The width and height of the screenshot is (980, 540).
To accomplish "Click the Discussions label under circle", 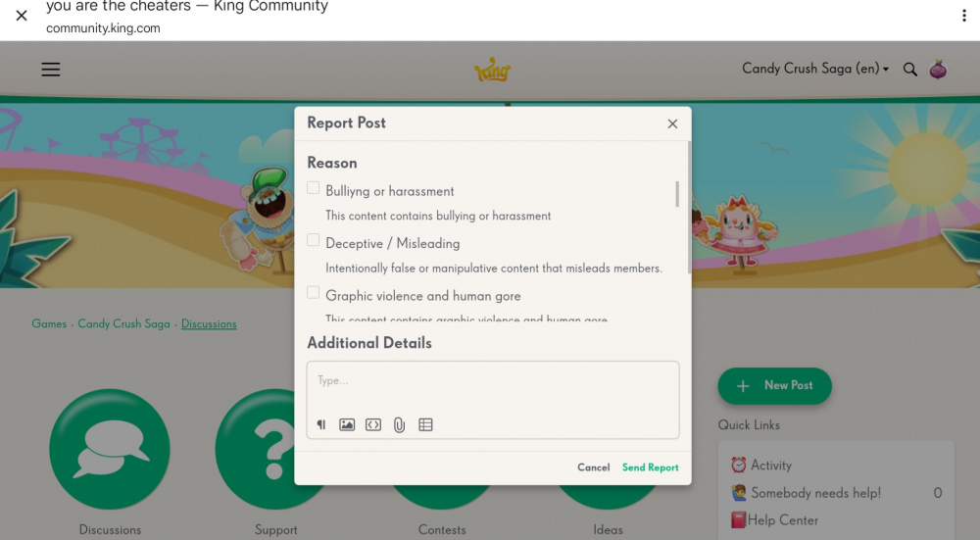I will [x=110, y=530].
